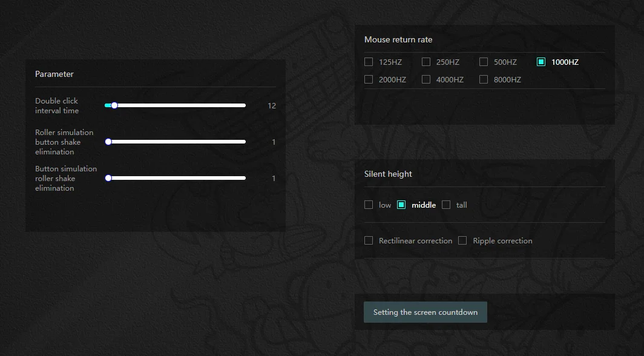Click the Button simulation roller shake elimination slider
The width and height of the screenshot is (644, 356).
pos(176,178)
